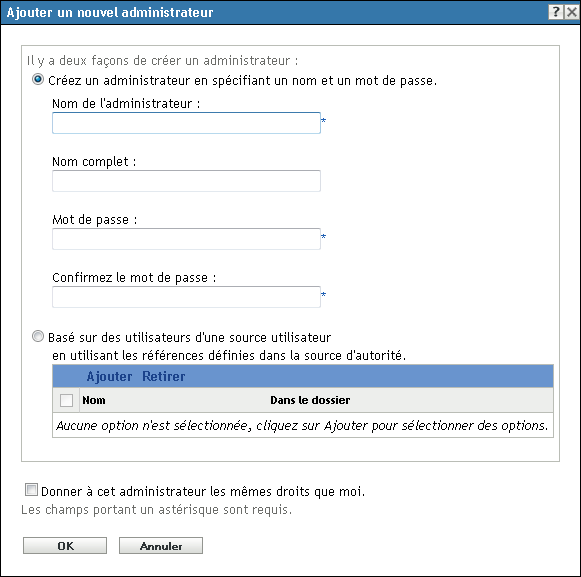Close the add administrator dialog
The image size is (581, 577).
[572, 12]
